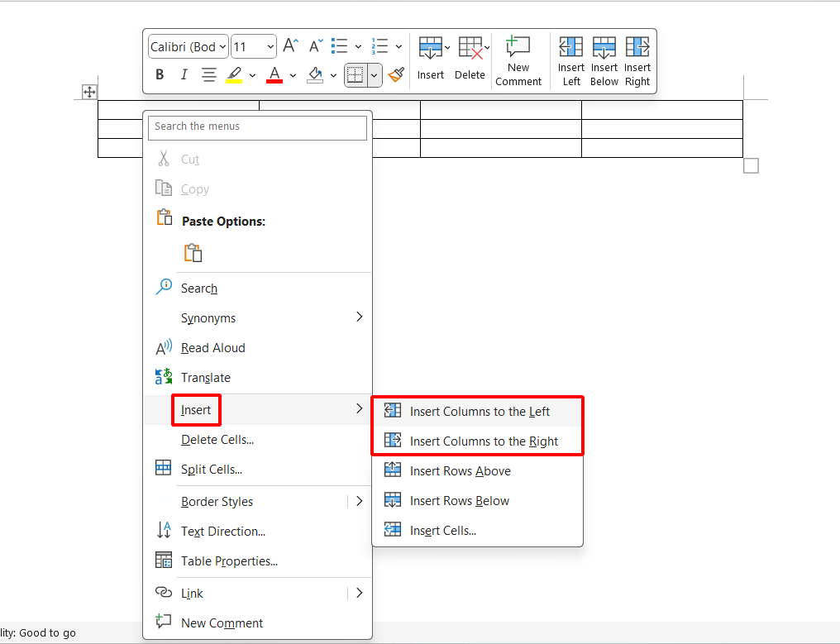Open Table Properties from context menu
The image size is (840, 644).
[229, 561]
